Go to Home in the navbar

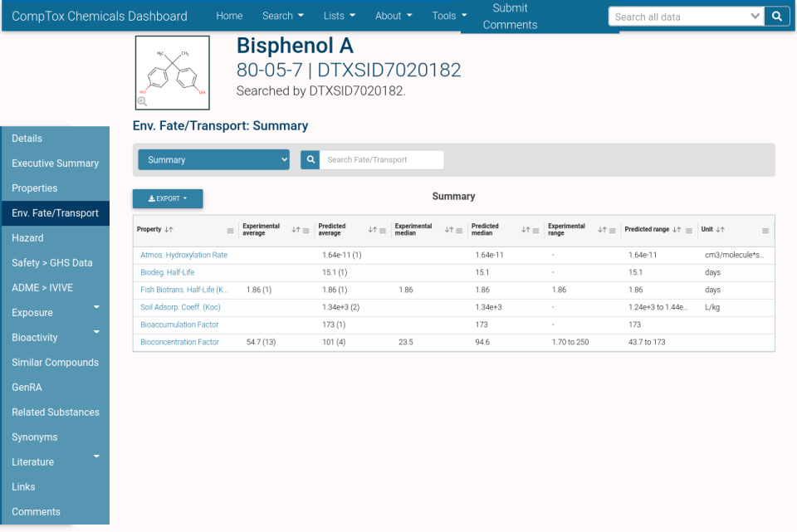pyautogui.click(x=229, y=16)
